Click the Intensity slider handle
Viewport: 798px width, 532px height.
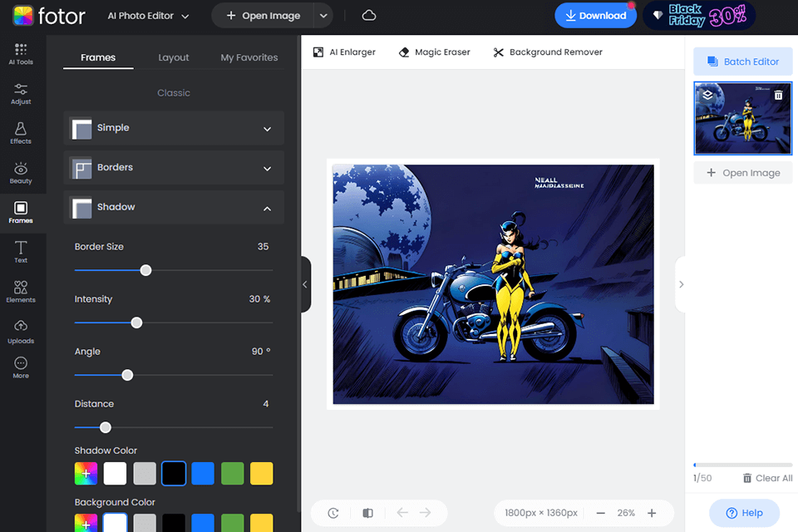136,323
